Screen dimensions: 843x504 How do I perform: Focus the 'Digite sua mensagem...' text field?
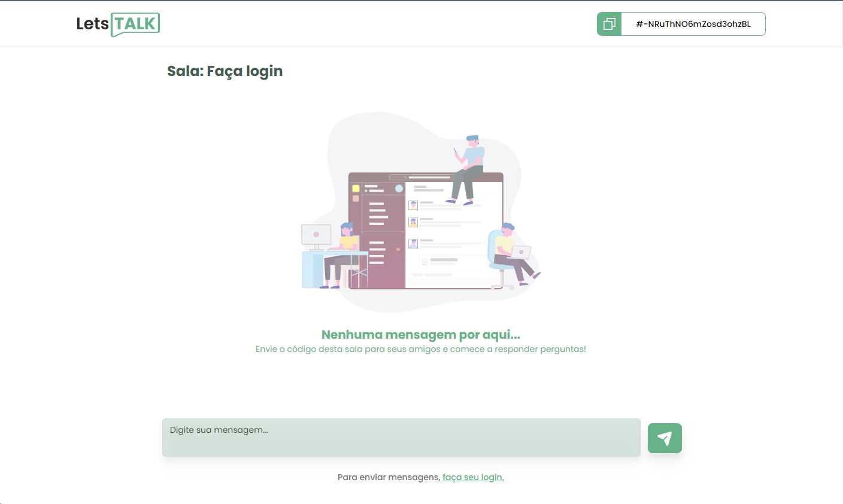click(401, 438)
